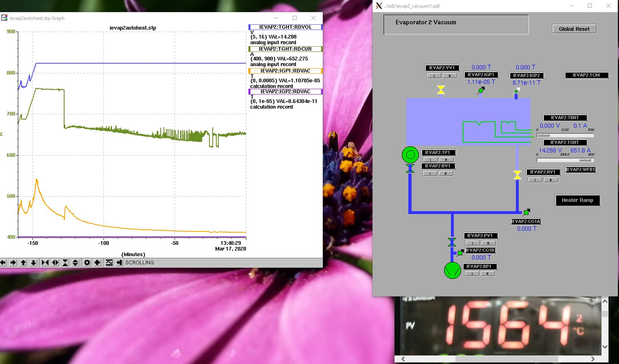Click scroll-left arrow under temperature display

tap(403, 359)
